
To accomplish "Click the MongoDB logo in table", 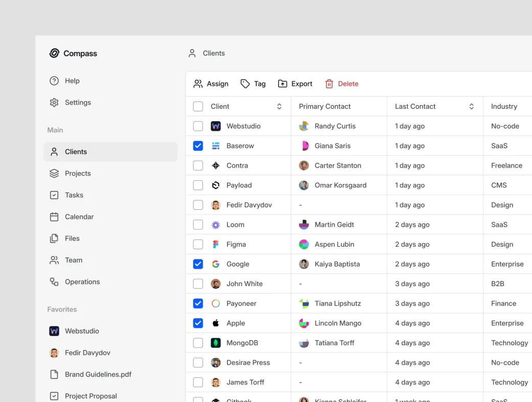I will tap(216, 343).
